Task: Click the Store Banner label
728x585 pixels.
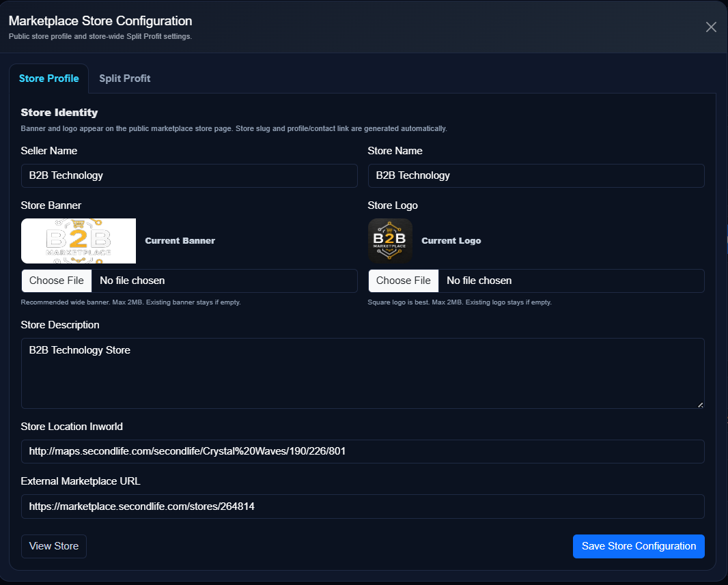Action: click(51, 205)
